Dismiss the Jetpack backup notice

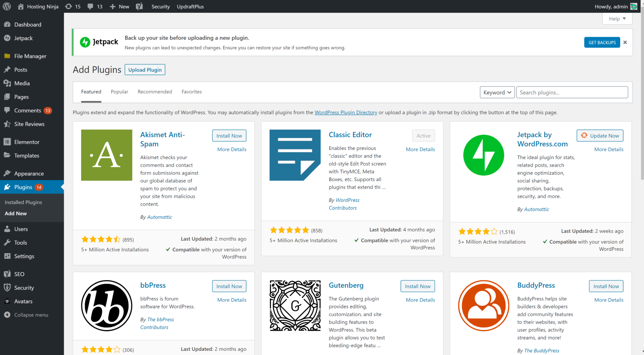coord(625,42)
